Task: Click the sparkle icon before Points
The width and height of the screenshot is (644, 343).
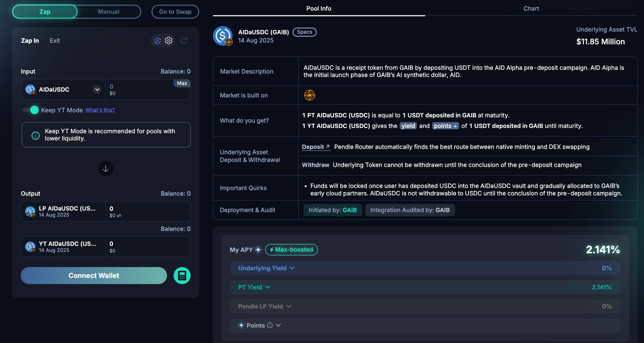Action: click(241, 325)
